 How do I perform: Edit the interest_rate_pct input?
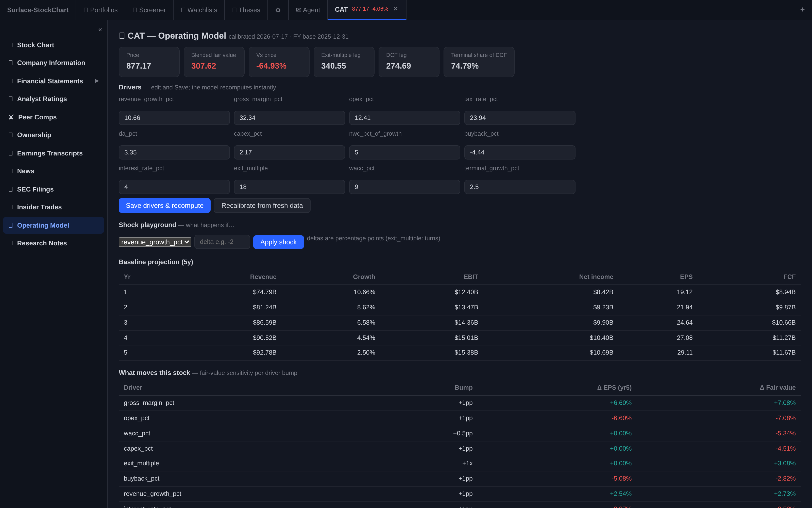174,187
